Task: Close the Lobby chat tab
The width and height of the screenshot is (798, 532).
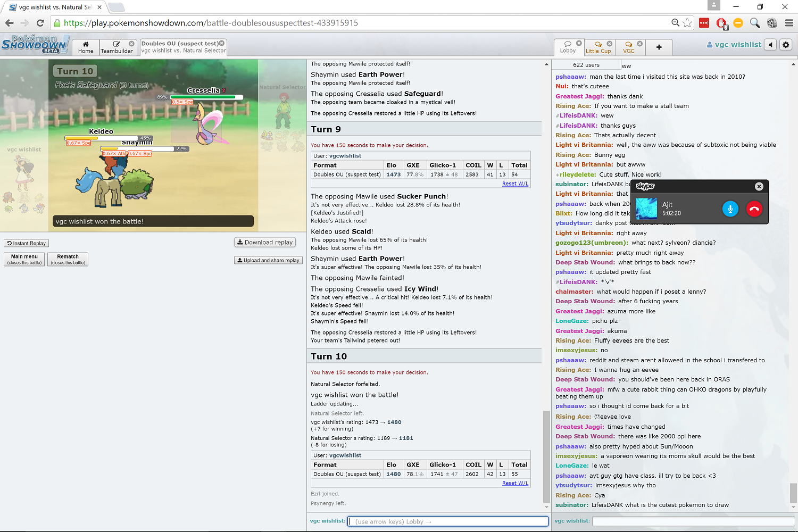Action: [579, 44]
